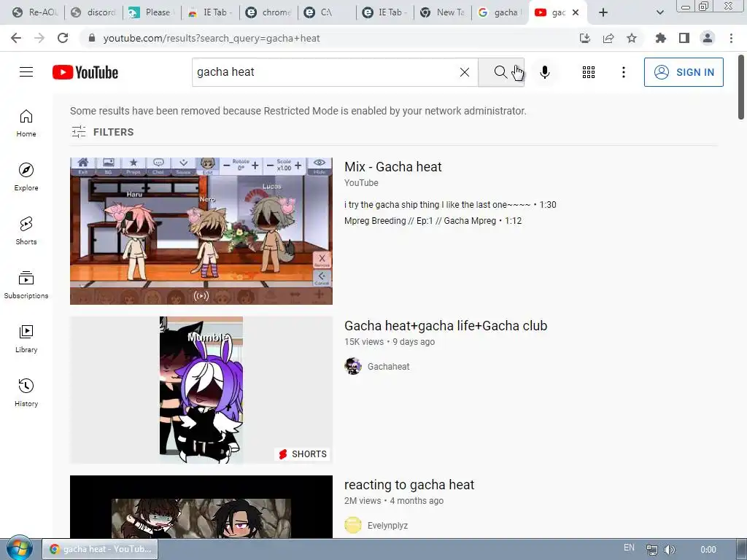Open Home in the sidebar
The height and width of the screenshot is (560, 747).
point(26,122)
